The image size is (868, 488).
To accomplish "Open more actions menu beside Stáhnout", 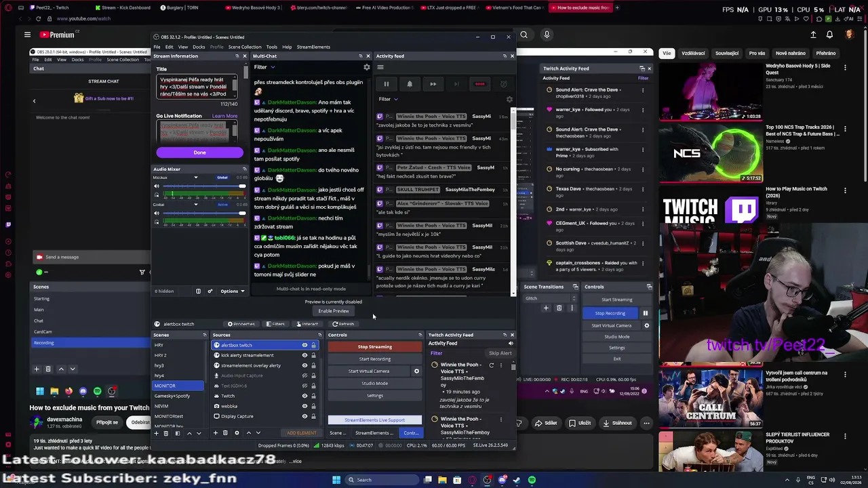I will click(x=646, y=423).
